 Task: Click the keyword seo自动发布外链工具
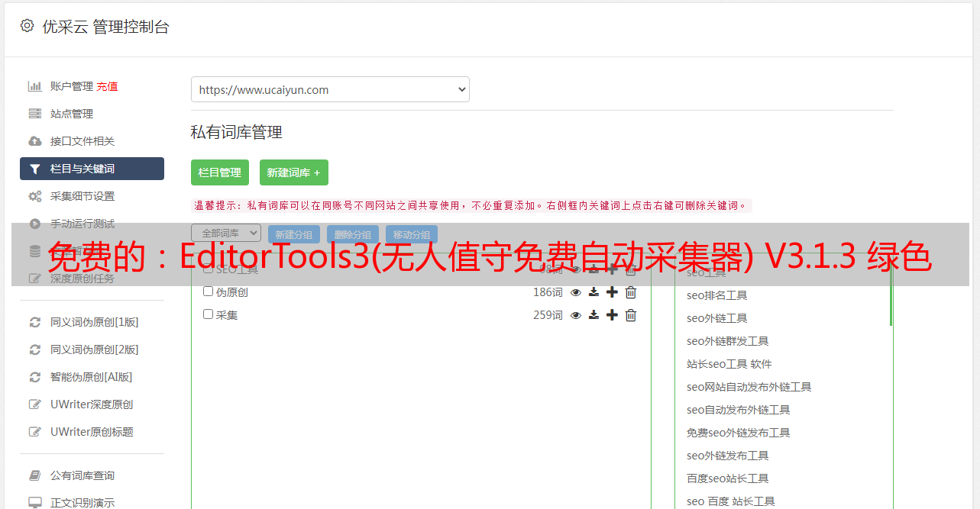pos(738,410)
